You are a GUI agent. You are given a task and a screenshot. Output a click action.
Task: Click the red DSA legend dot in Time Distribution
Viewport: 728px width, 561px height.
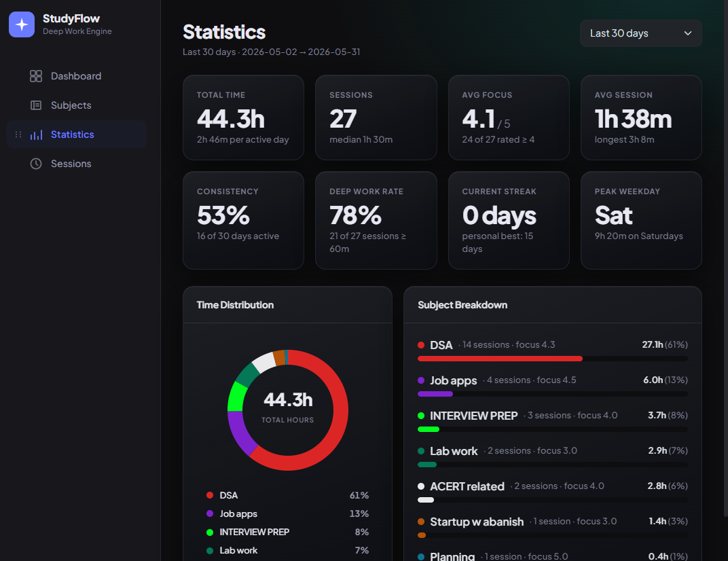click(x=210, y=496)
